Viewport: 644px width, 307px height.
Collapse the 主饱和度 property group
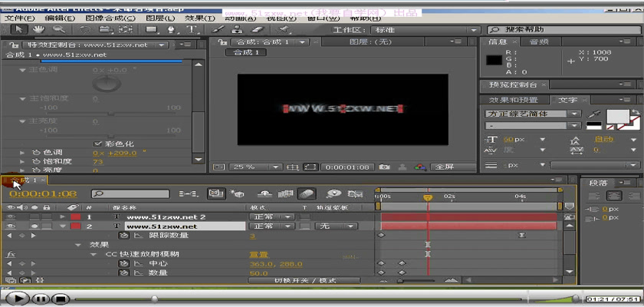pos(22,99)
